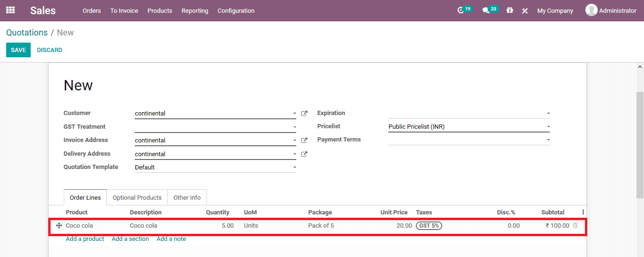Click the Disc.% value 0.00
This screenshot has width=644, height=257.
pos(514,226)
